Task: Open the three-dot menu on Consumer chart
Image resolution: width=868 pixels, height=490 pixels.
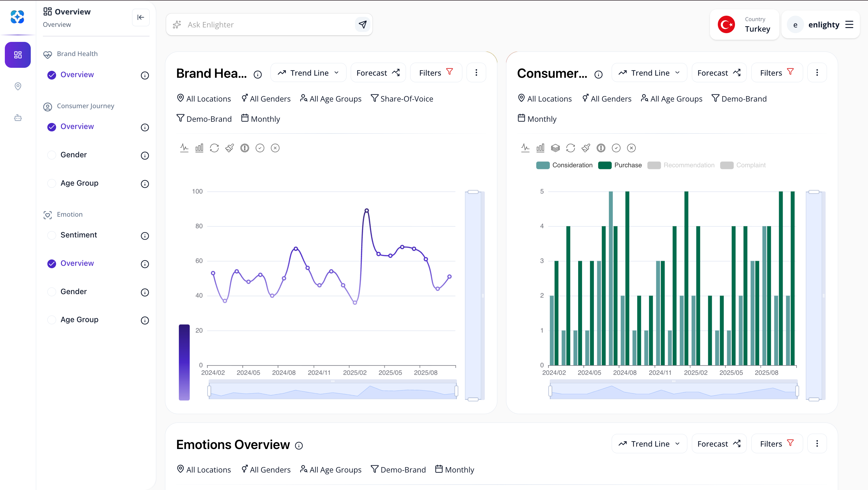Action: pyautogui.click(x=817, y=72)
